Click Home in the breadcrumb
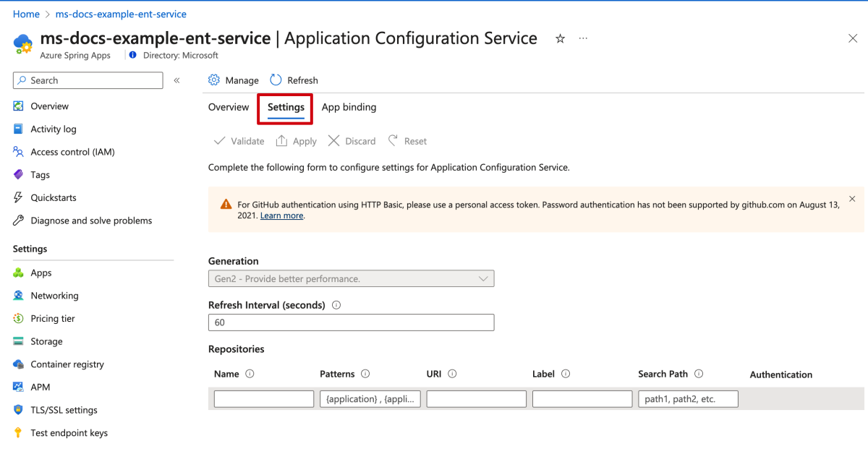868x449 pixels. tap(26, 14)
